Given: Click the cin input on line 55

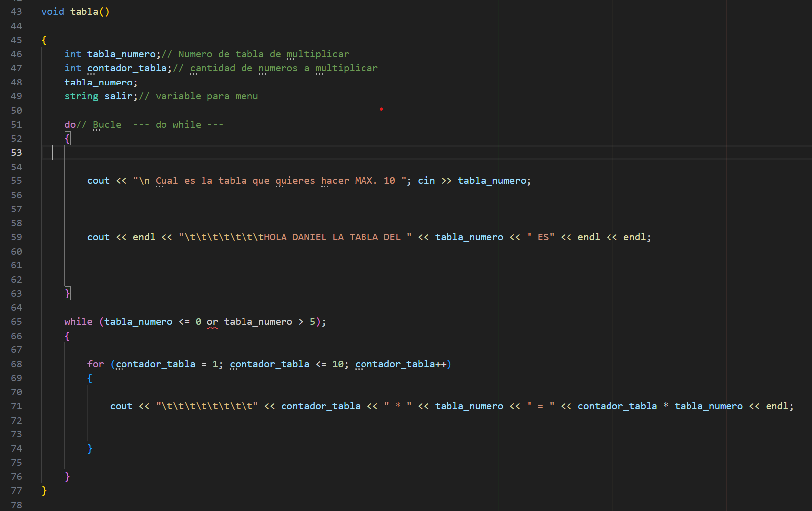Looking at the screenshot, I should [426, 180].
